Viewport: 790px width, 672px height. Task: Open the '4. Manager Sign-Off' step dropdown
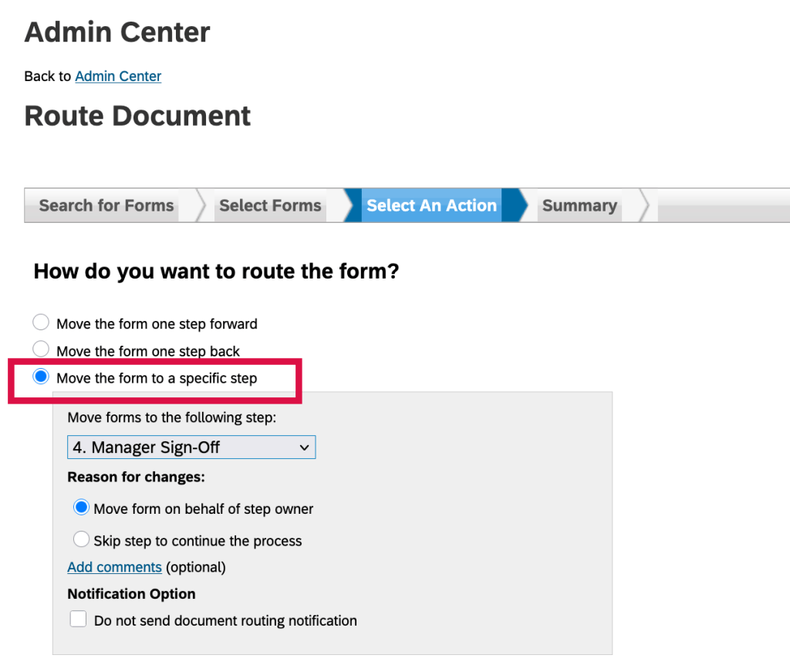pyautogui.click(x=191, y=447)
